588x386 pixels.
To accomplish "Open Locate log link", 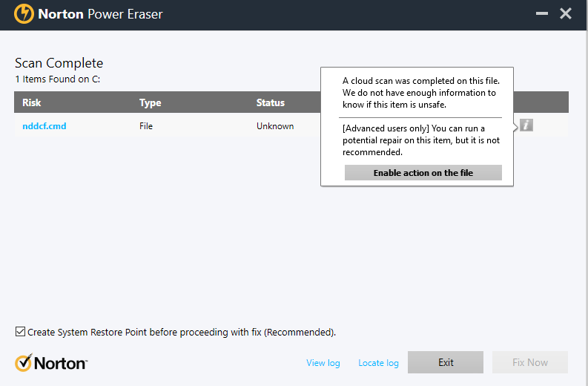I will [x=378, y=363].
